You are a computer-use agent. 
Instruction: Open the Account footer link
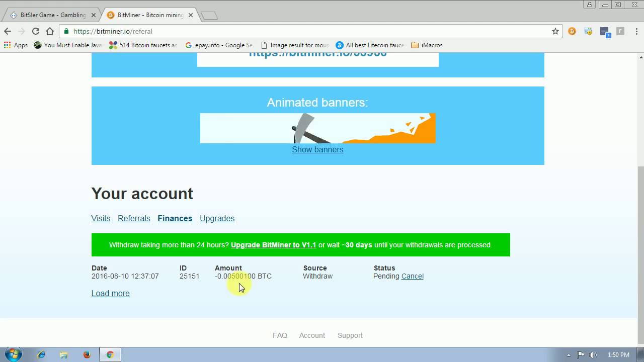pyautogui.click(x=312, y=335)
